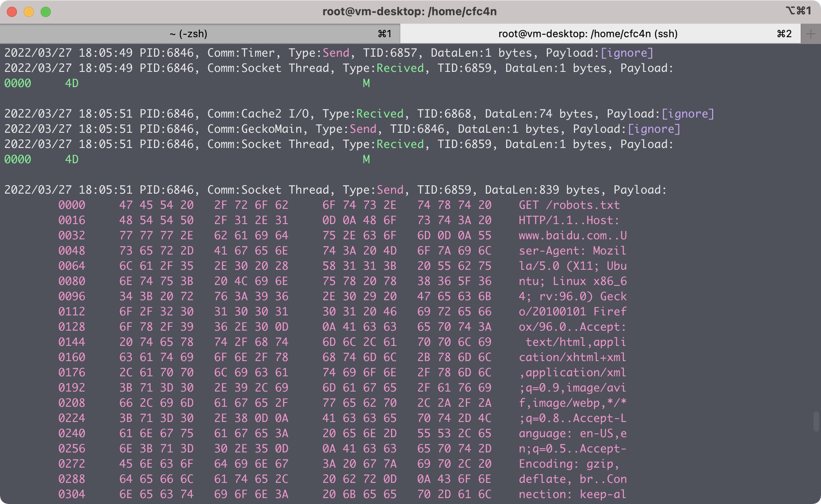Click the 'Encoding: gzip,' decoded text
This screenshot has width=821, height=504.
pyautogui.click(x=569, y=464)
